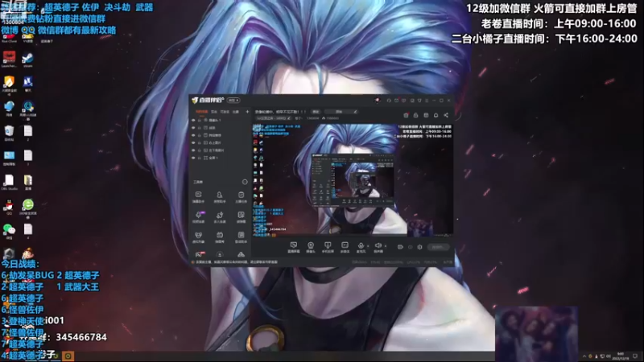Add a multimedia source from bottom bar
The height and width of the screenshot is (362, 644).
(345, 247)
